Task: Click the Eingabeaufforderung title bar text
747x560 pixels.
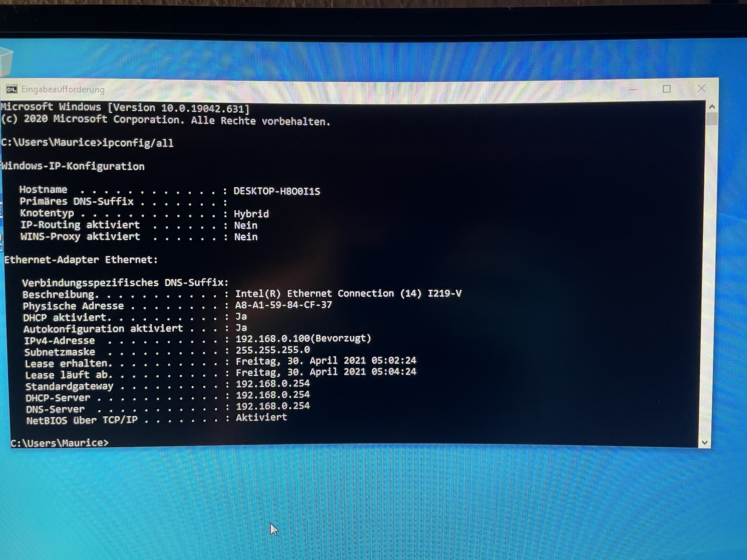Action: 63,89
